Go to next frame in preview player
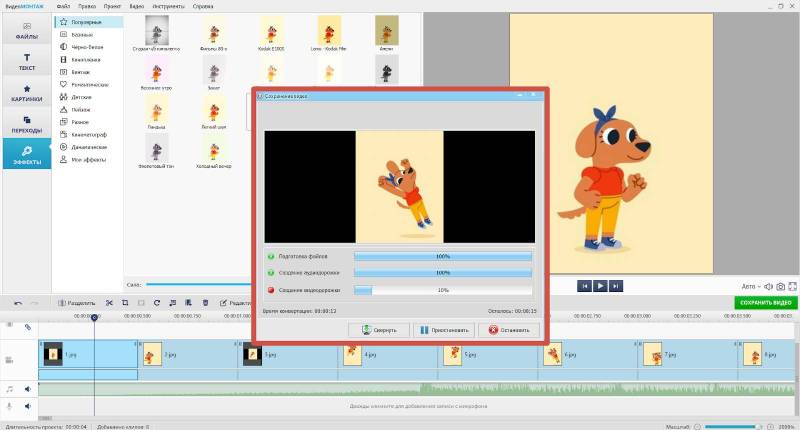 pos(616,286)
